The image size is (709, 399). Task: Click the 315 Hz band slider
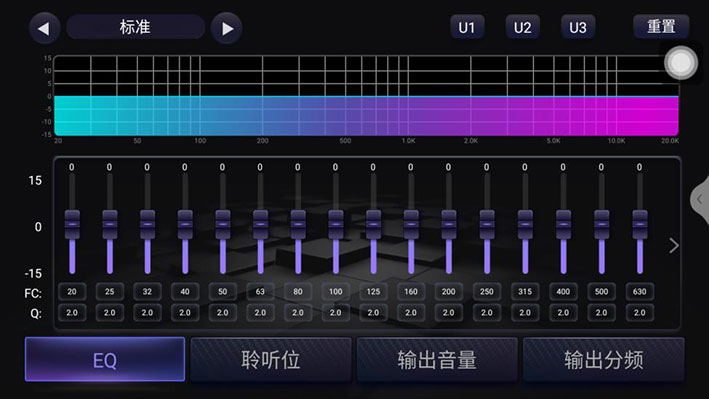pos(525,224)
